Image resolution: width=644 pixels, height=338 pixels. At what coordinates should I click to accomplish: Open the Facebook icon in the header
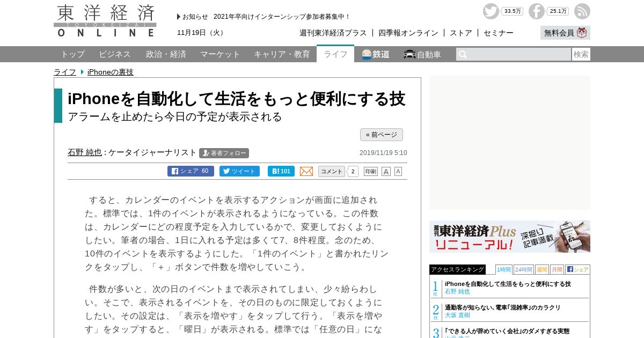(x=536, y=11)
